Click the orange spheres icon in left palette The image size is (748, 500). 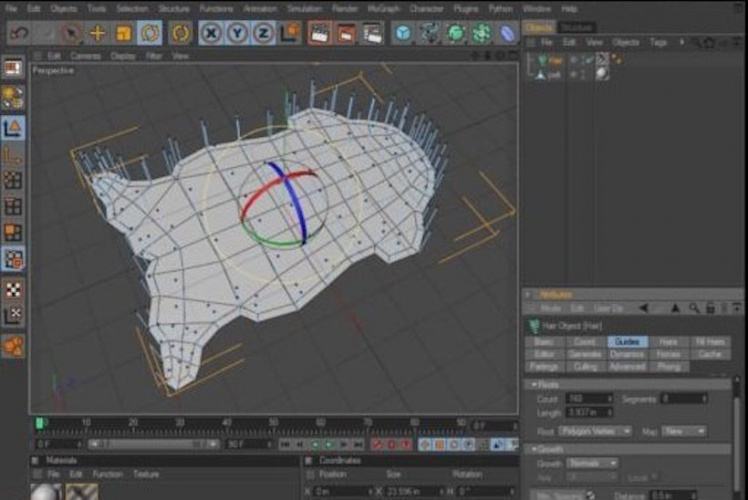tap(13, 346)
